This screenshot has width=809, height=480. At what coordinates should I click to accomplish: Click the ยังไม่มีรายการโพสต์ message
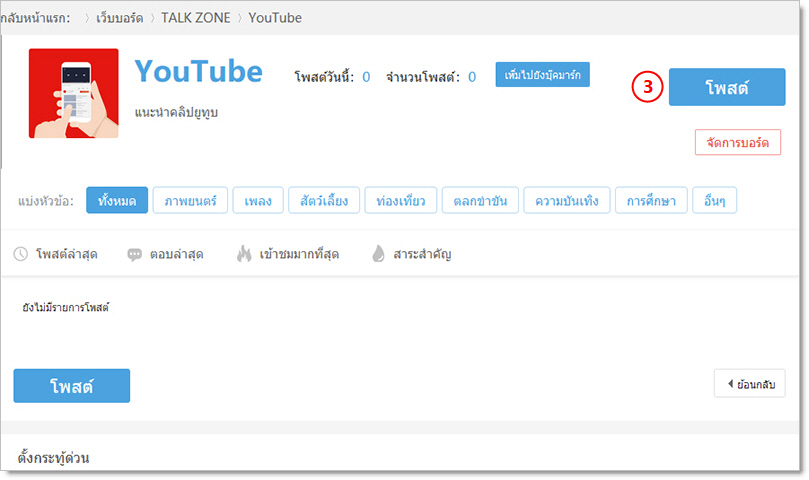click(66, 308)
